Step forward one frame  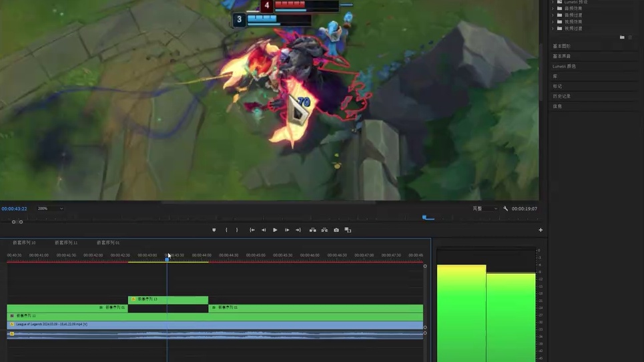287,230
